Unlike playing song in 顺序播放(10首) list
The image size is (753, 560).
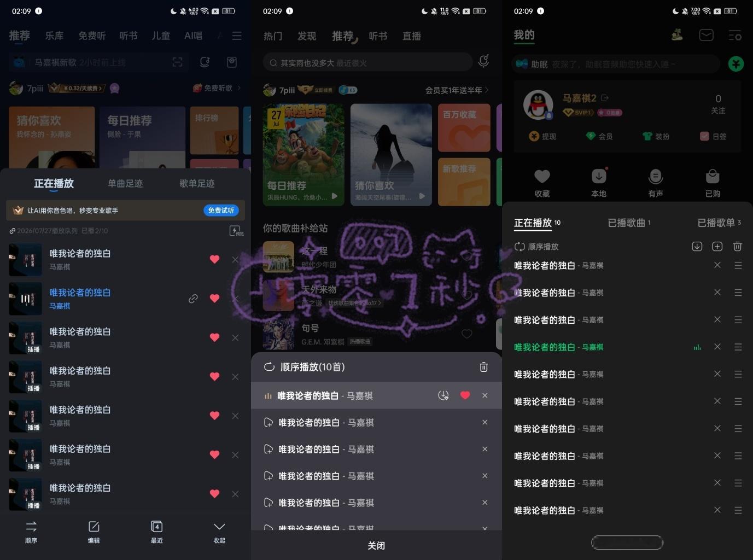tap(465, 395)
